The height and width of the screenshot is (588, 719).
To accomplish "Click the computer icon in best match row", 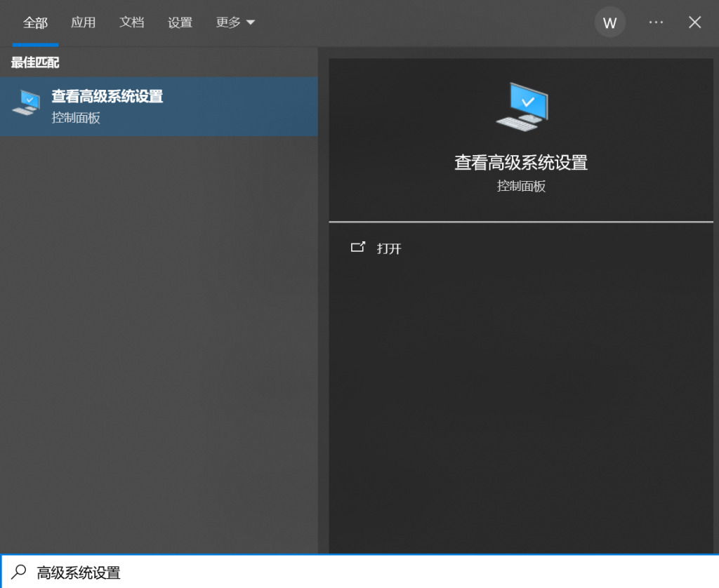I will click(26, 104).
